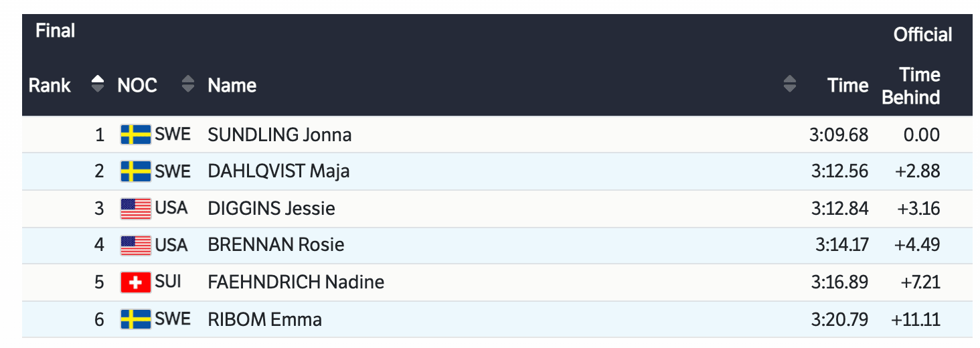980x348 pixels.
Task: Select FAEHNDRICH Nadine athlete name
Action: 296,282
